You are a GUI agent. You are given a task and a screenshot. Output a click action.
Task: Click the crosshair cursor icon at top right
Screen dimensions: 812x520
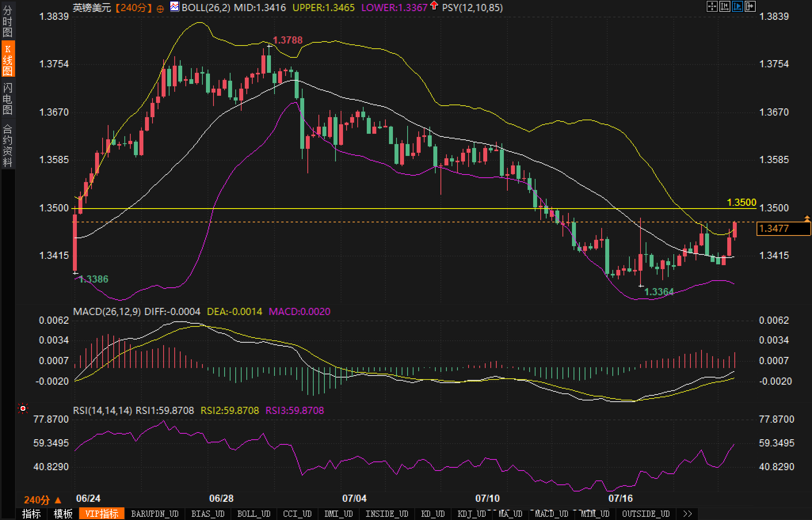[712, 6]
